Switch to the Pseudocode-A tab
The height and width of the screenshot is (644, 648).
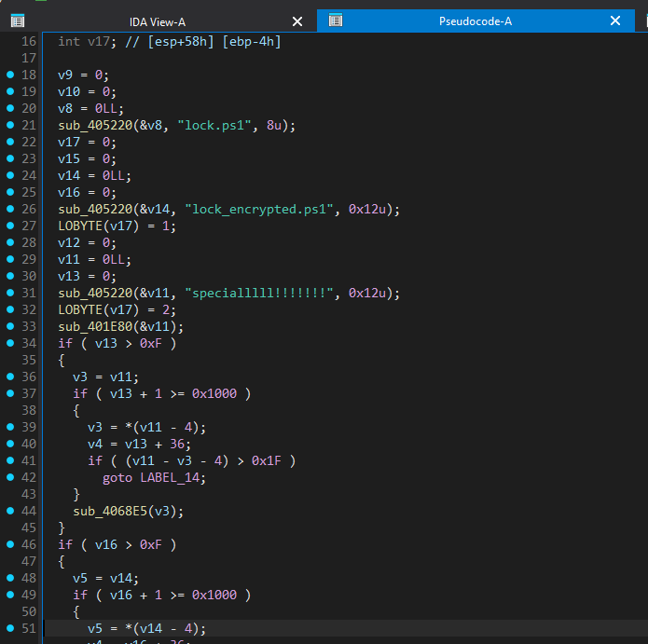click(476, 21)
